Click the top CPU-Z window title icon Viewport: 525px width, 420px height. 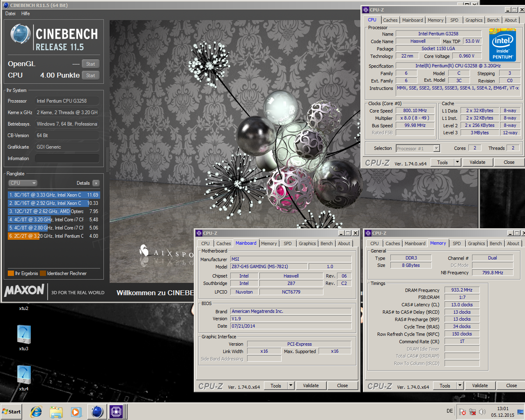pyautogui.click(x=365, y=10)
